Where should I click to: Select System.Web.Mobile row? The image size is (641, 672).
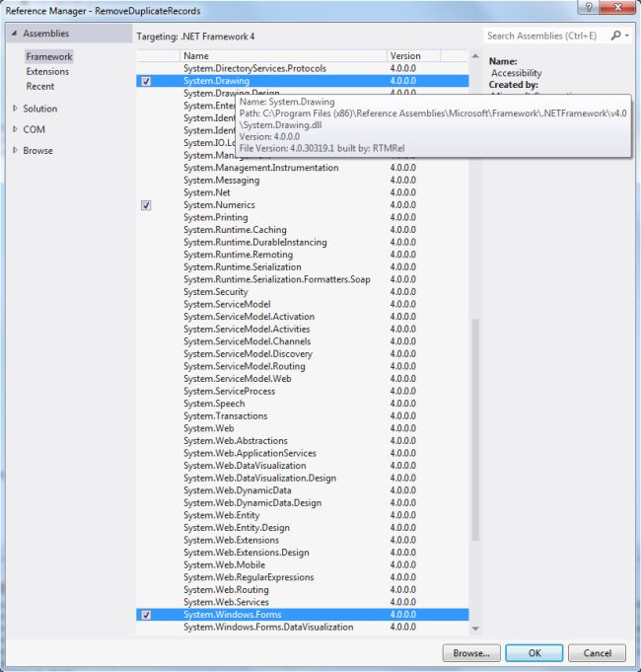tap(303, 565)
